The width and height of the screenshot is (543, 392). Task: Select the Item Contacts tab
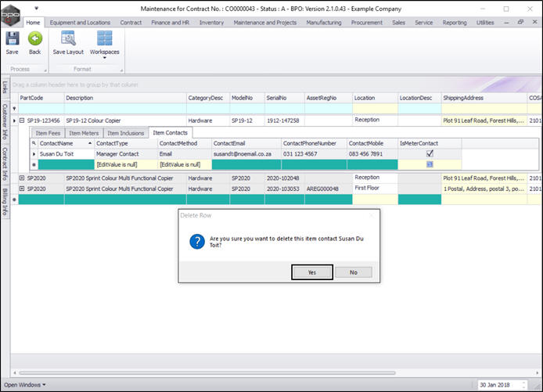[x=171, y=133]
